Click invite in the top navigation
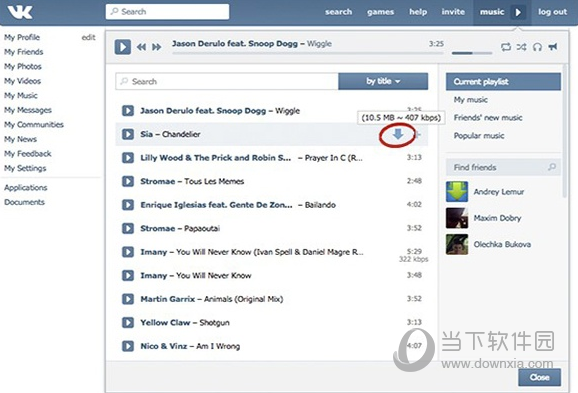The width and height of the screenshot is (578, 393). 453,12
